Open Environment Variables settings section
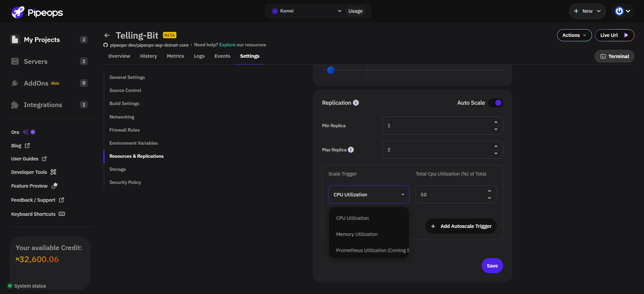Screen dimensions: 644x294 [133, 143]
